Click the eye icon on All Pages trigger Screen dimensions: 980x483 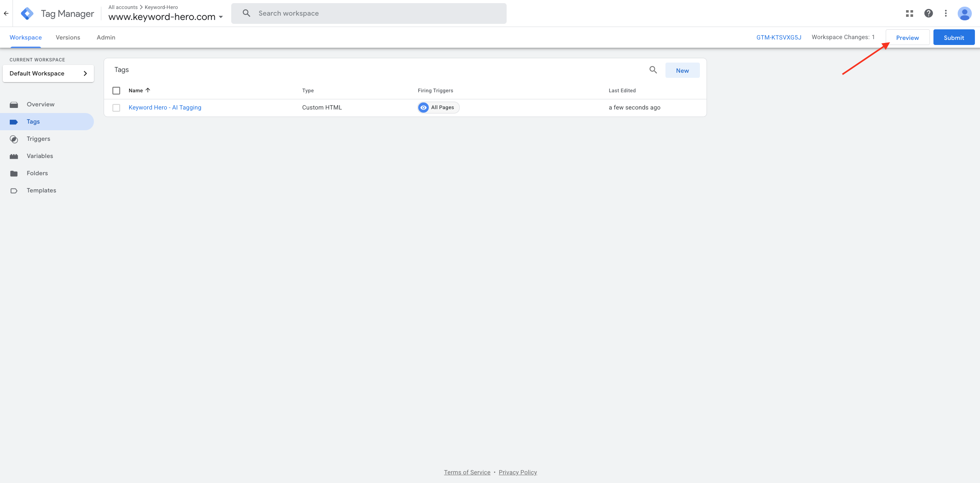tap(423, 108)
